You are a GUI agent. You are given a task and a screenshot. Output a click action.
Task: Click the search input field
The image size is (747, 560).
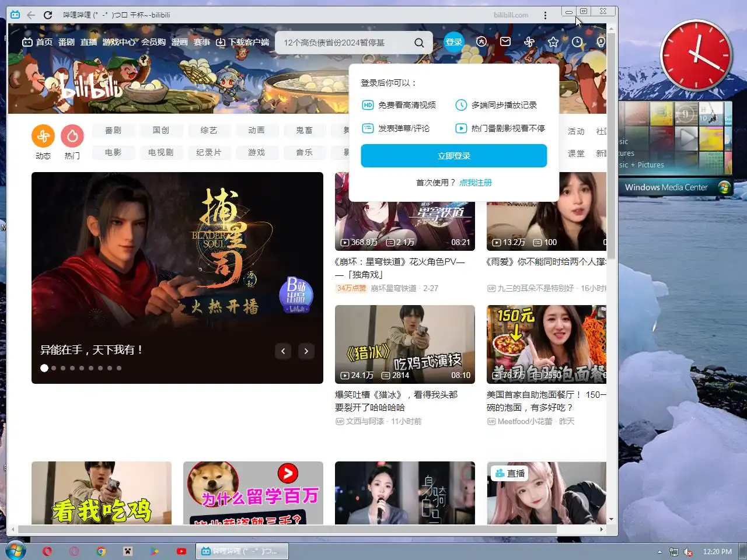point(344,43)
